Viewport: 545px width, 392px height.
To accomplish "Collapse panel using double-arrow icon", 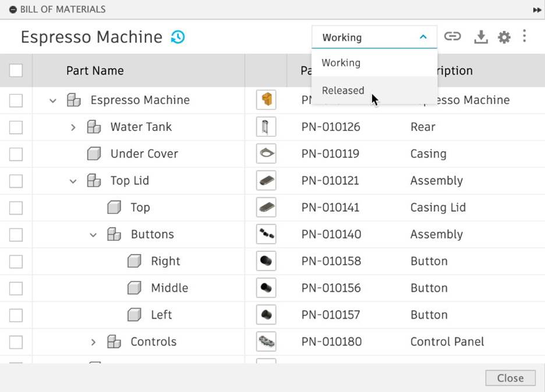I will (x=537, y=9).
